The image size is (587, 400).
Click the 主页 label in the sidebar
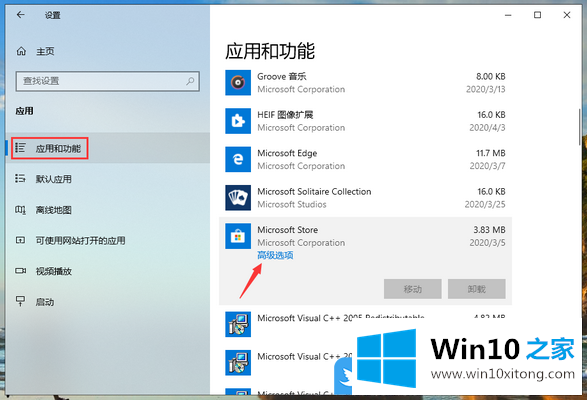pyautogui.click(x=45, y=51)
